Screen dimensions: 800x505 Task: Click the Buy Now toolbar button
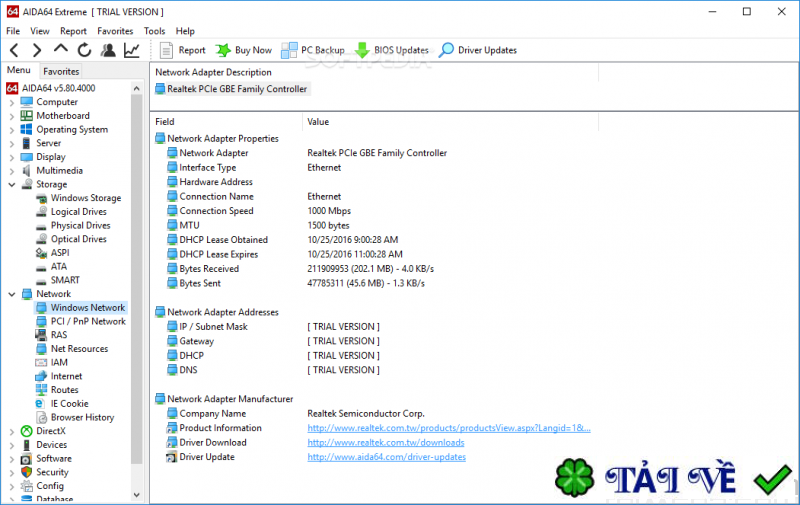[243, 50]
